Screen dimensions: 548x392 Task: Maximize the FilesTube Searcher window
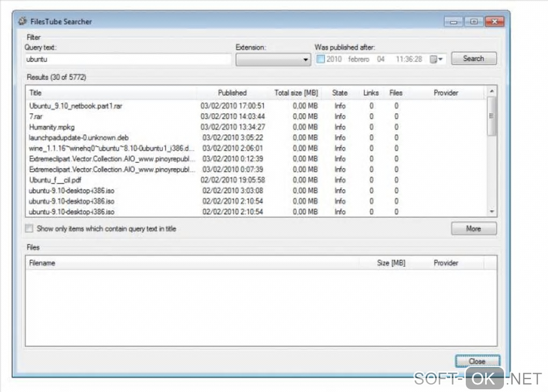[473, 21]
